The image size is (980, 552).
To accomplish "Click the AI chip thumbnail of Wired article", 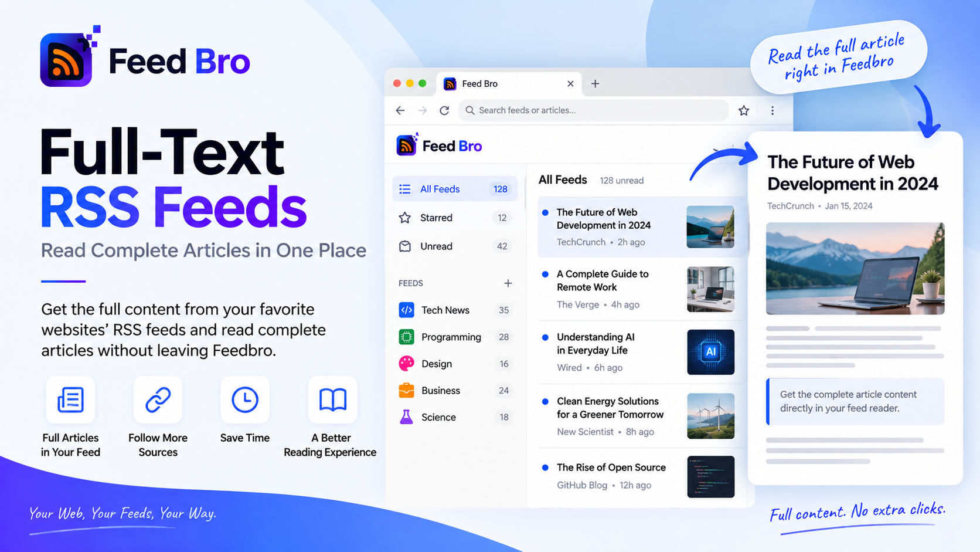I will (x=710, y=352).
